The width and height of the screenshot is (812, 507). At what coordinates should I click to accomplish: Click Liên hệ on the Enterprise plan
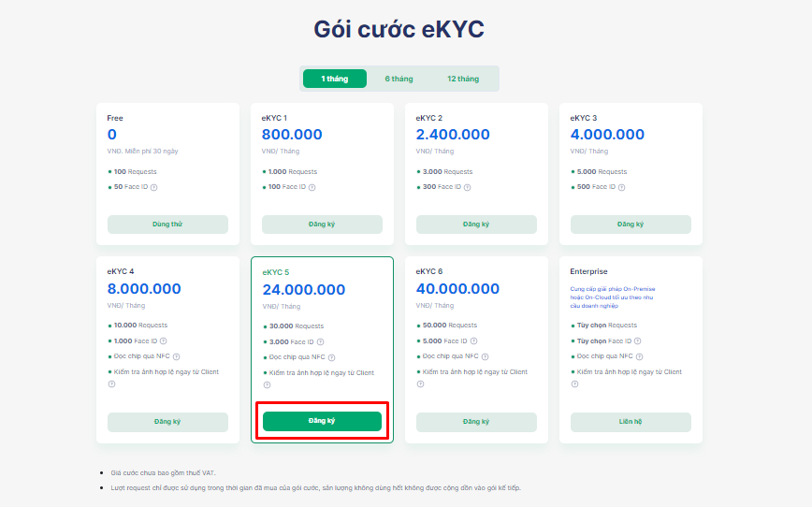point(631,422)
